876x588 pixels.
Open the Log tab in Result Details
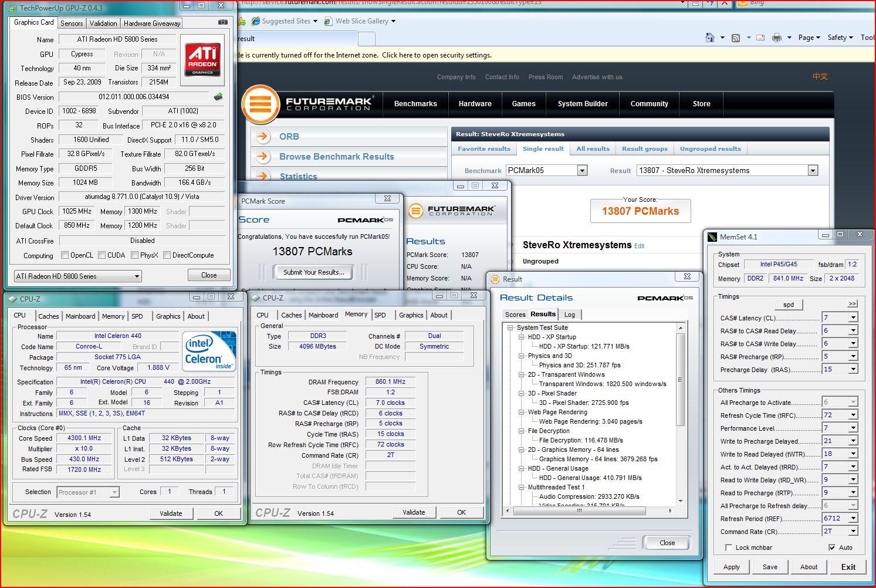(570, 315)
